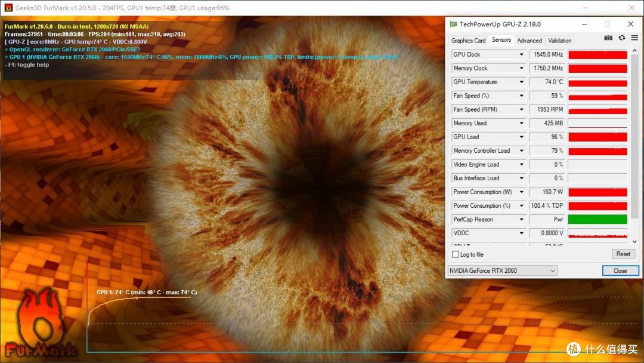Click the 1953 RPM fan speed value
644x363 pixels.
[547, 109]
